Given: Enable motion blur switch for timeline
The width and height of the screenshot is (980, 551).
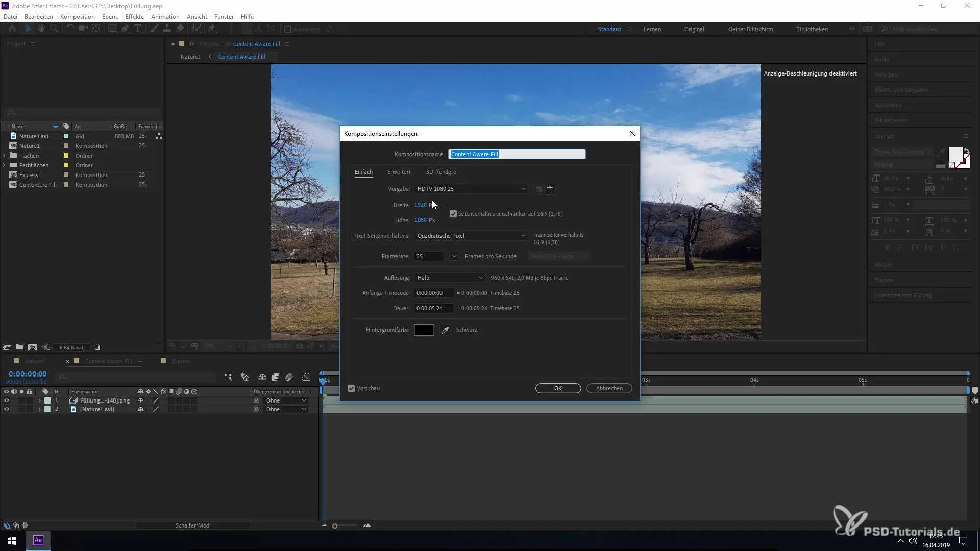Looking at the screenshot, I should (289, 377).
